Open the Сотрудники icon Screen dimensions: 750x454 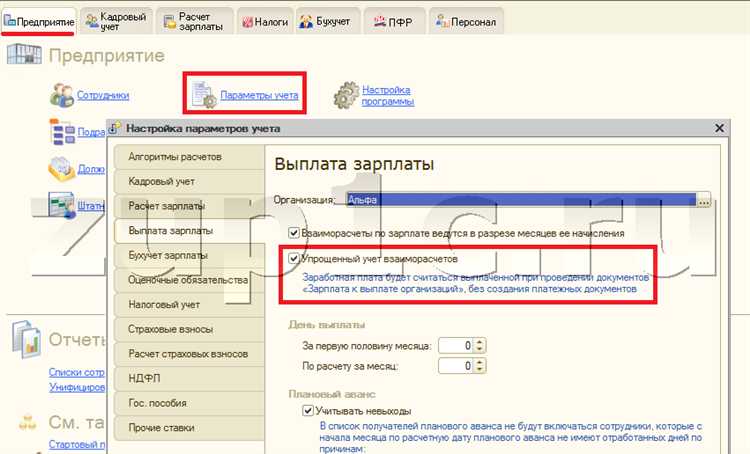[62, 95]
